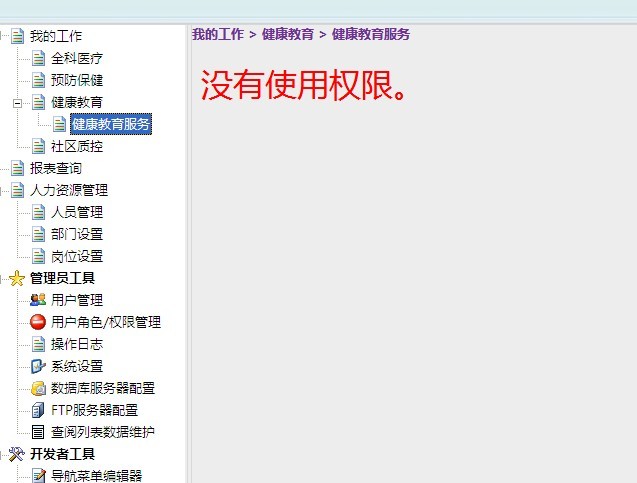Select 全科医疗 in the tree

click(x=77, y=58)
